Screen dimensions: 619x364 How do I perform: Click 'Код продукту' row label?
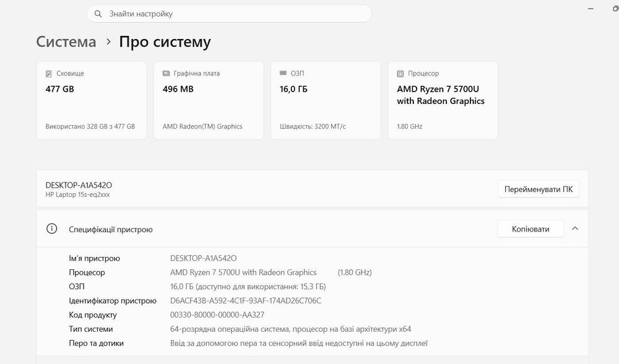[x=93, y=315]
